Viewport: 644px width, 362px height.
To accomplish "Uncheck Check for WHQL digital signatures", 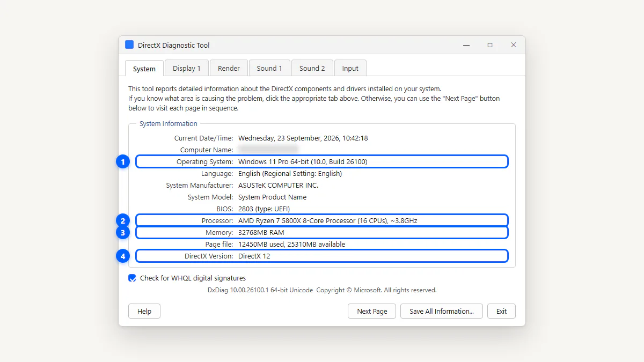I will (x=132, y=278).
